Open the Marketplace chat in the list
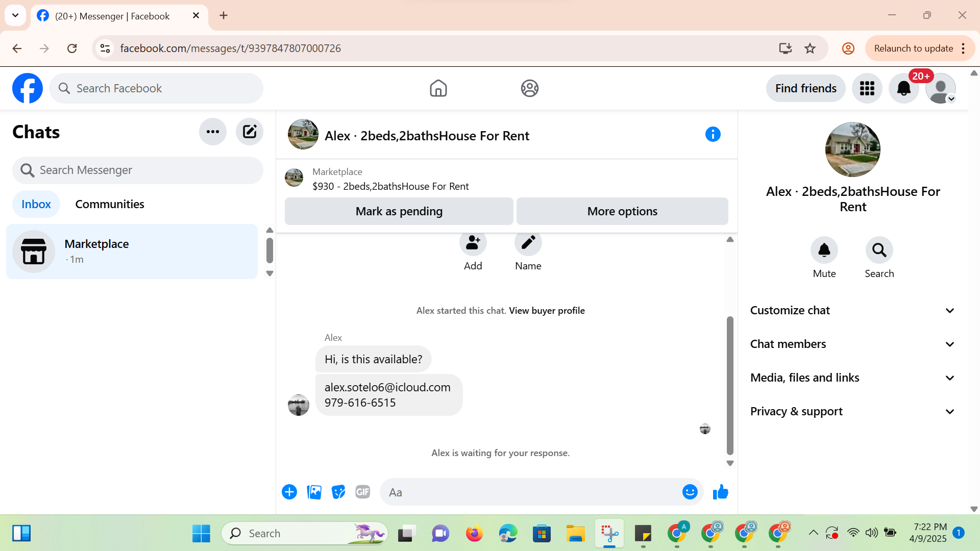This screenshot has height=551, width=980. (x=132, y=252)
